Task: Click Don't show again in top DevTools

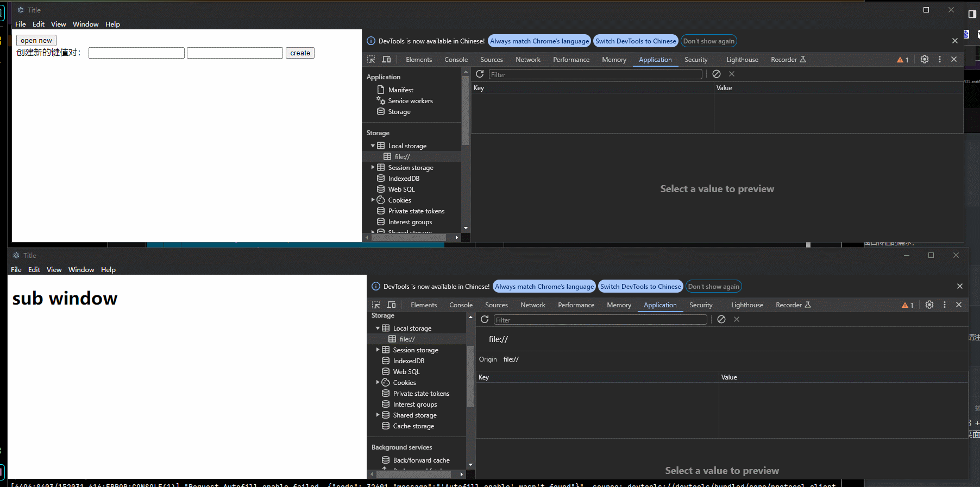Action: 708,41
